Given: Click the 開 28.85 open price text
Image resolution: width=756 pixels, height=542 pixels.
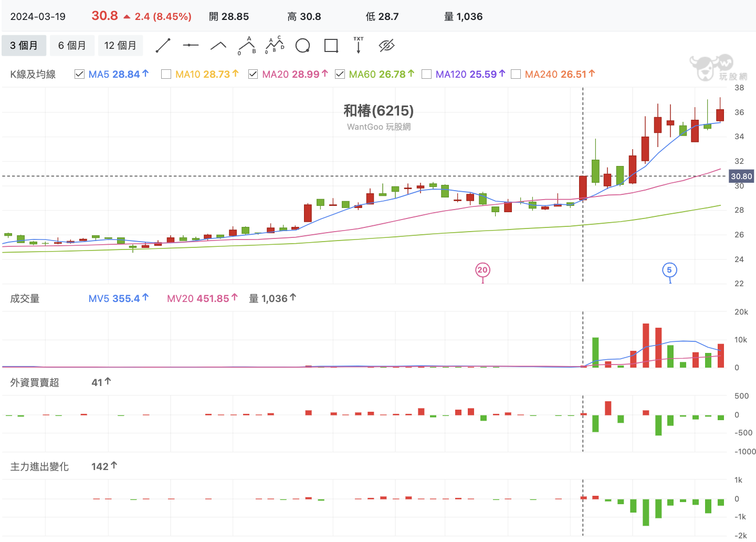Looking at the screenshot, I should point(229,16).
